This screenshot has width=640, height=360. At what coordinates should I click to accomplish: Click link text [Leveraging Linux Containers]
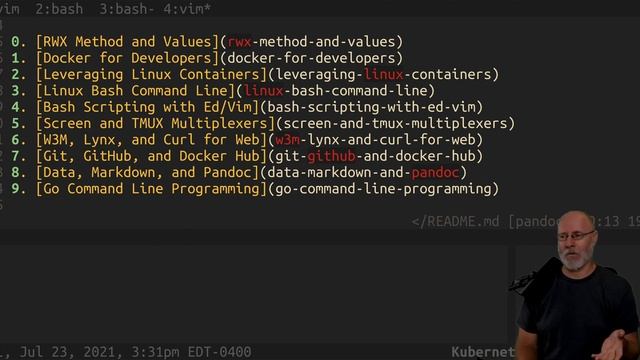click(151, 74)
